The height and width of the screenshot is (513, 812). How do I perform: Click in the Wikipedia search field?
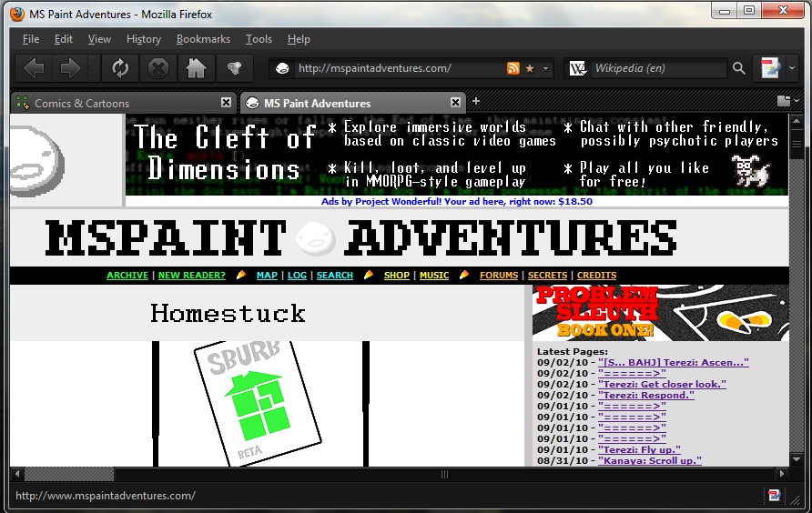655,68
